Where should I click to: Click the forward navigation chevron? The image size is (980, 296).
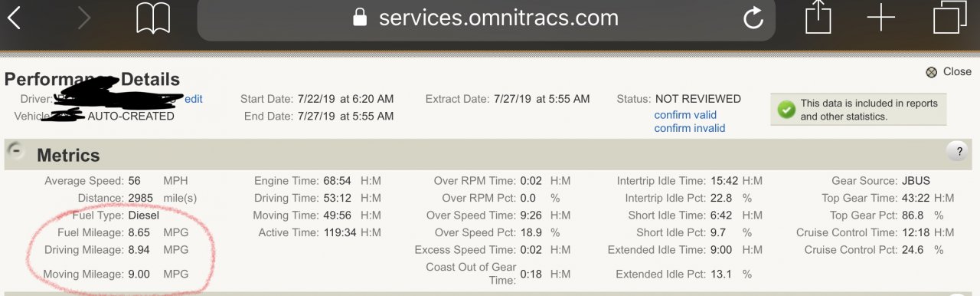(83, 18)
